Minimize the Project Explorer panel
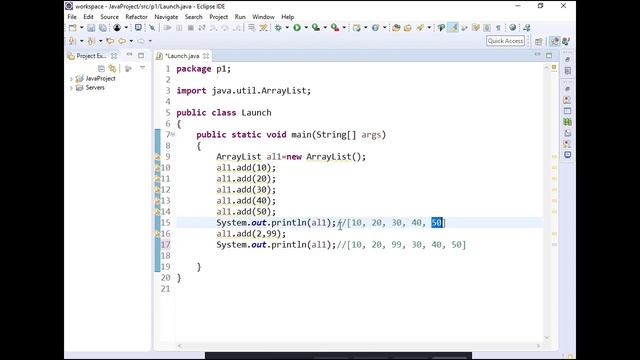Viewport: 640px width, 360px height. coord(129,55)
